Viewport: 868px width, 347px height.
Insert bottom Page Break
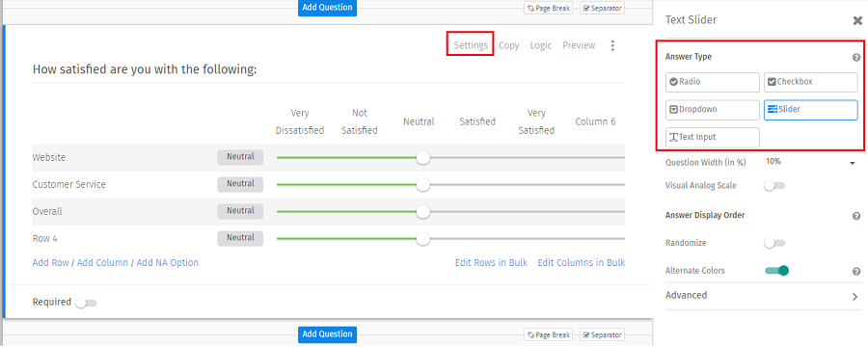[548, 334]
